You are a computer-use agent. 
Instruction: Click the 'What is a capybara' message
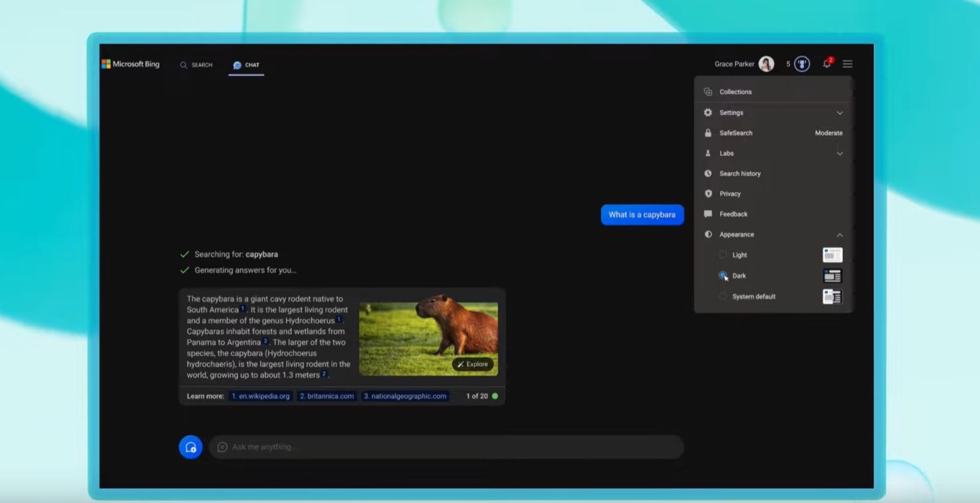point(642,214)
